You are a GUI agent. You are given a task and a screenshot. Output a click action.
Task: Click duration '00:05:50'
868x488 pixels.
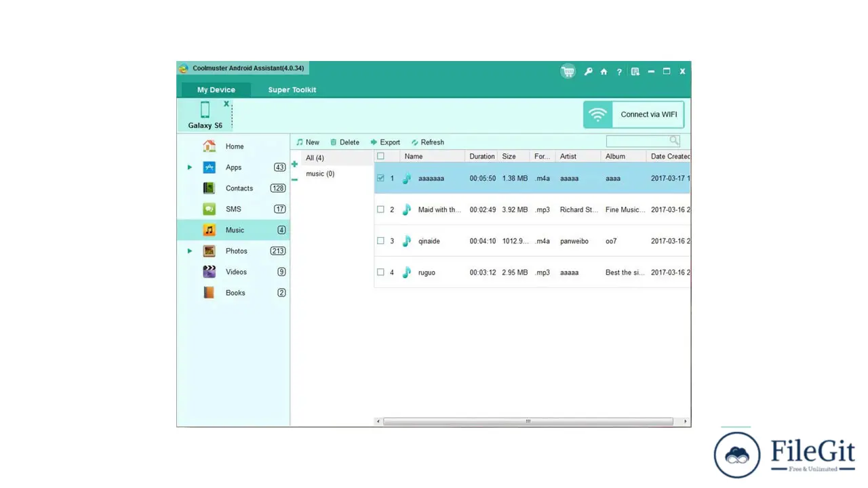pos(483,179)
